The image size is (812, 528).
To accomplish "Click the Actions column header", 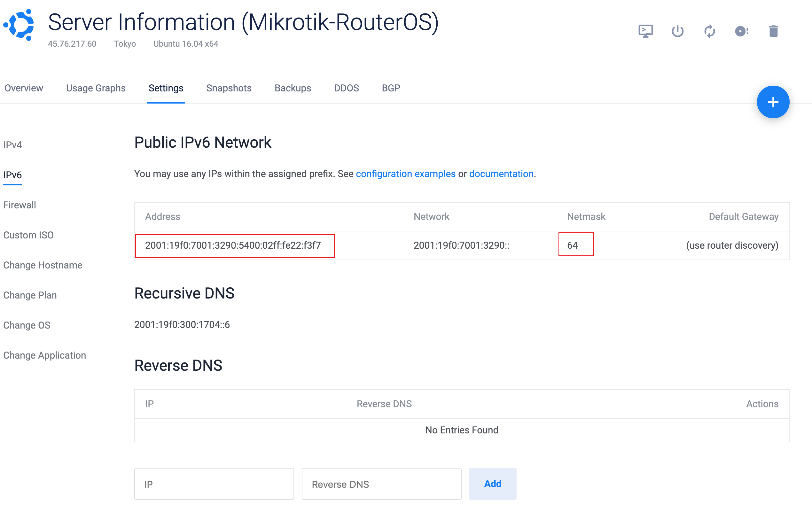I will pos(762,404).
